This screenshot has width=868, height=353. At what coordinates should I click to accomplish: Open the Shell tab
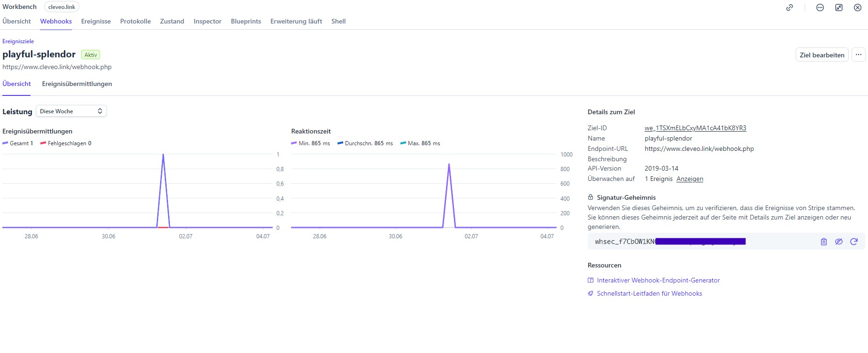(338, 21)
